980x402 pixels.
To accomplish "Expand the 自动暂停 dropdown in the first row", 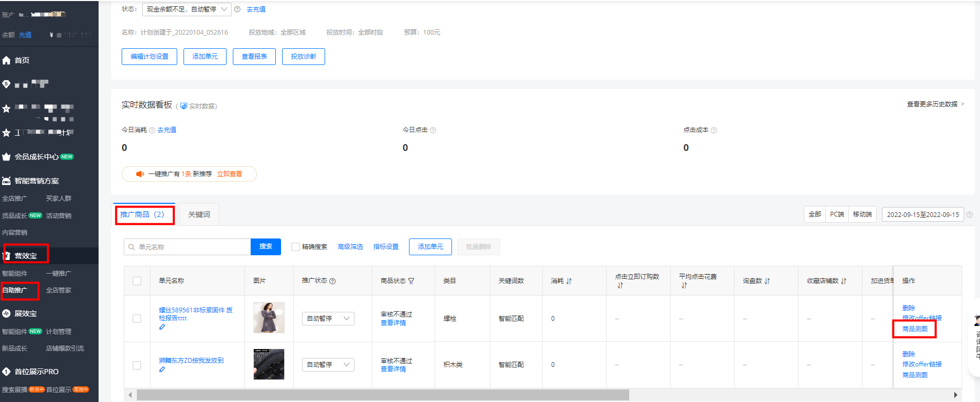I will click(328, 319).
